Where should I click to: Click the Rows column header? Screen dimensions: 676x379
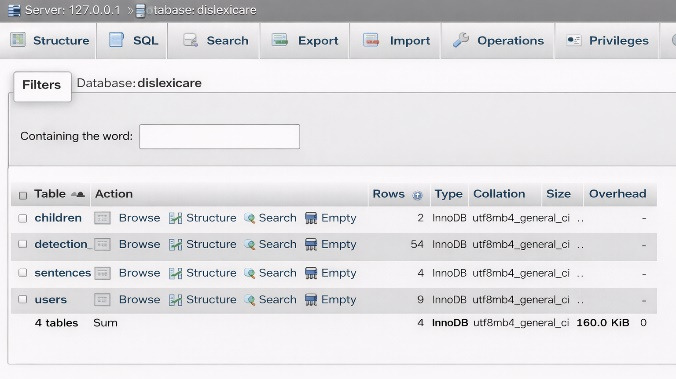click(388, 194)
